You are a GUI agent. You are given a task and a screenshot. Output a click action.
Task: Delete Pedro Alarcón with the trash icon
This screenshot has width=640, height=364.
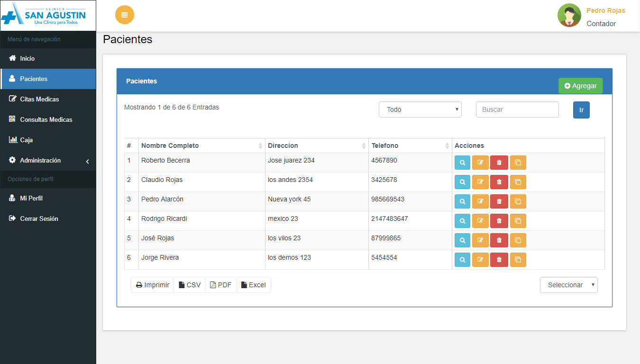(499, 201)
